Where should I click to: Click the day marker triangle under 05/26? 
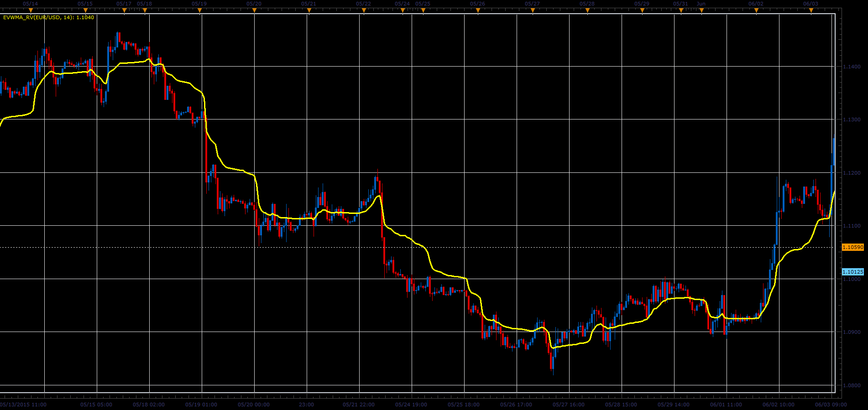(x=478, y=10)
